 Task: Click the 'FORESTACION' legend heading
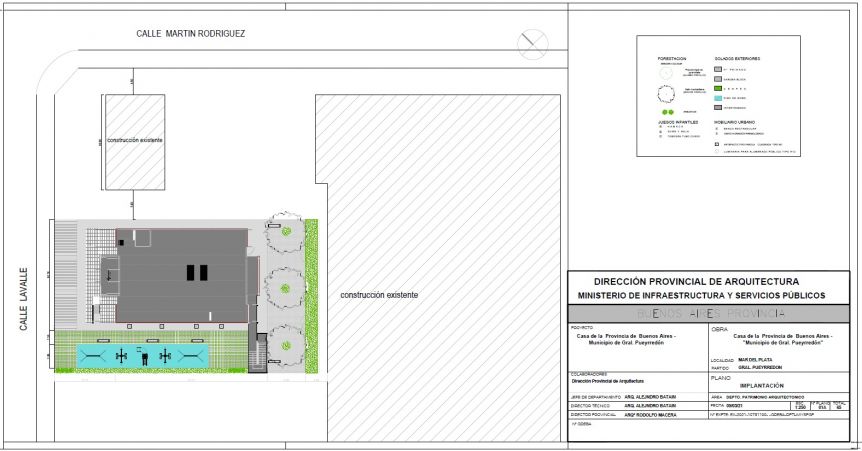tap(672, 58)
